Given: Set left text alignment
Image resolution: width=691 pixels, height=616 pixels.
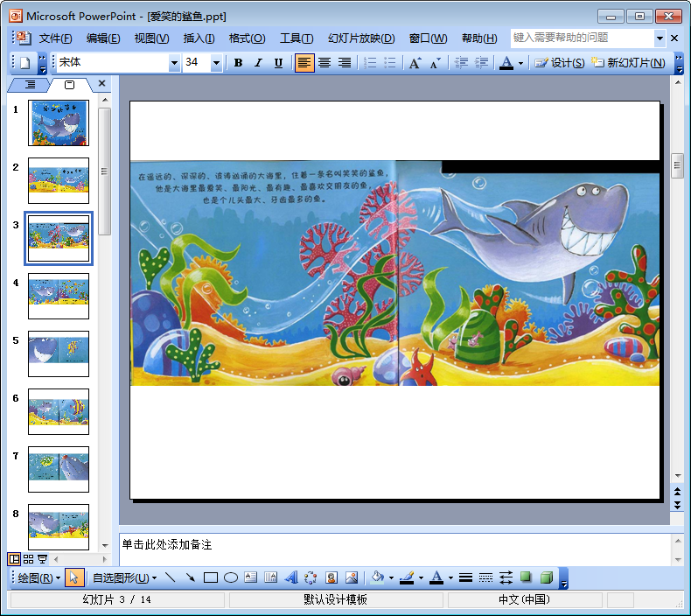Looking at the screenshot, I should click(x=304, y=63).
